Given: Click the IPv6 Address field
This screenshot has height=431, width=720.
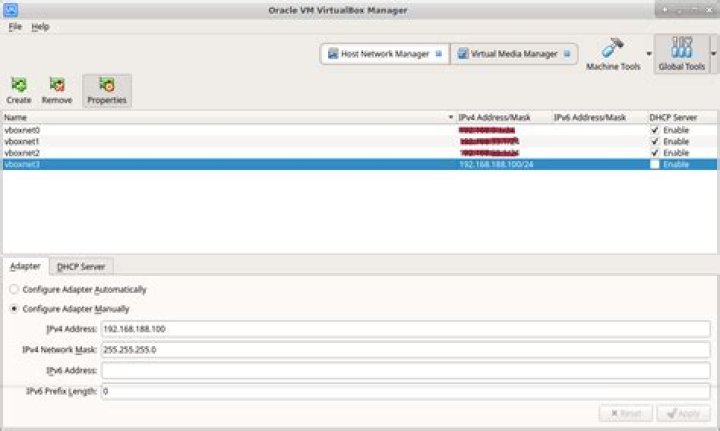Looking at the screenshot, I should pyautogui.click(x=405, y=370).
